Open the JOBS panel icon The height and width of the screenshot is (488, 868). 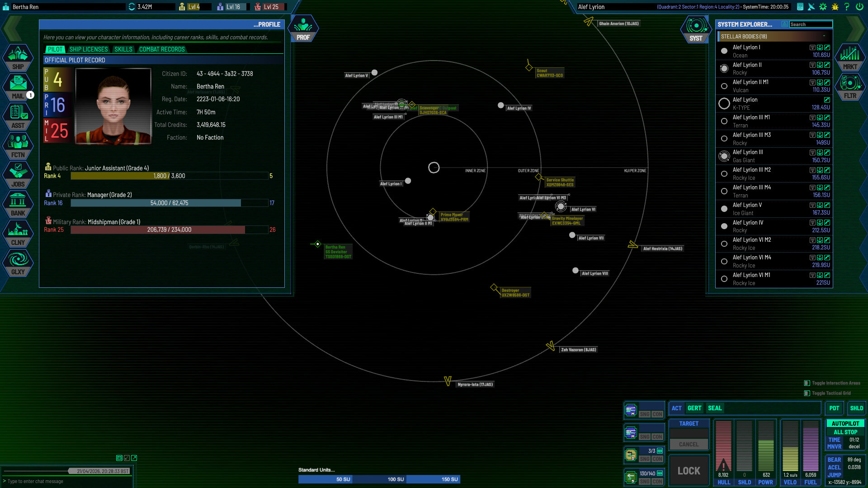pos(18,175)
